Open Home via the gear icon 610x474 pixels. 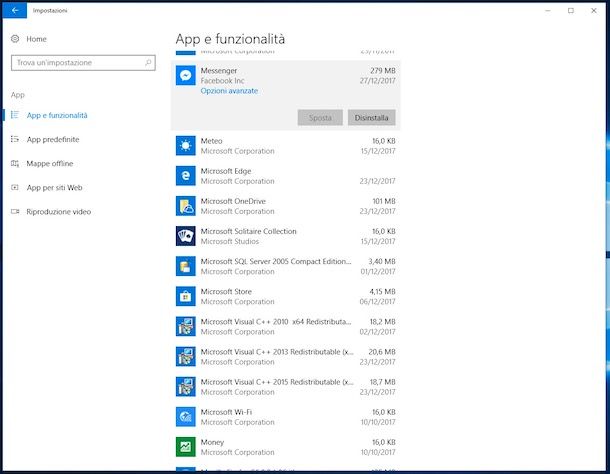[x=15, y=39]
